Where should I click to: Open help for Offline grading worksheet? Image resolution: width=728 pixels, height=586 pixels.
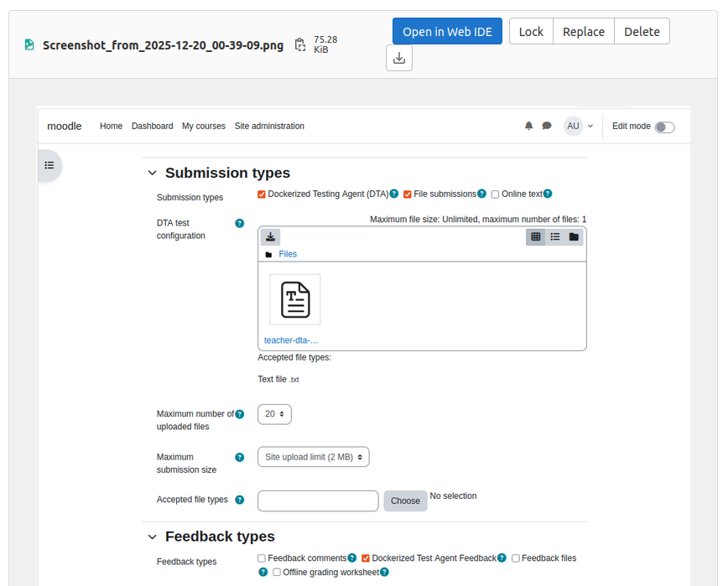coord(384,572)
